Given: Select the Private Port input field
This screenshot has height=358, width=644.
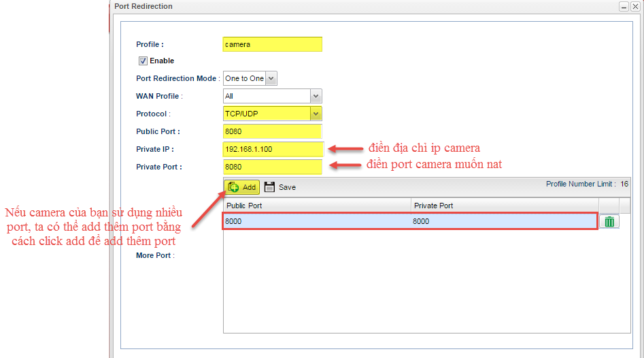Looking at the screenshot, I should (x=272, y=167).
